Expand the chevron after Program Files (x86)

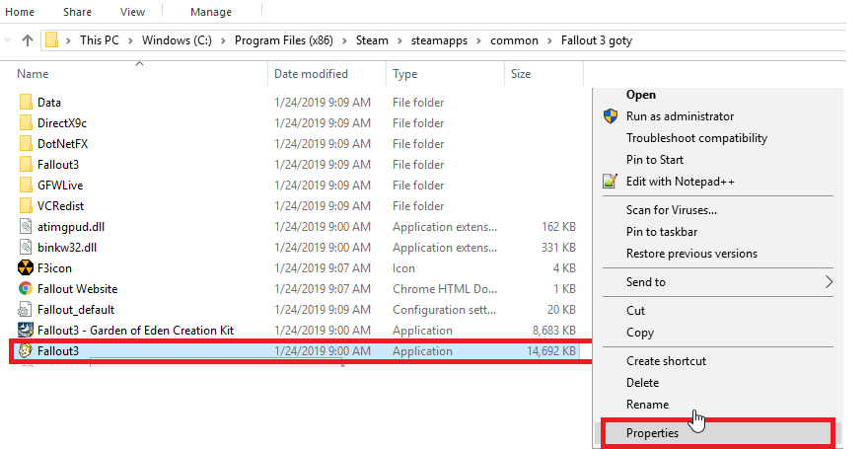(344, 40)
